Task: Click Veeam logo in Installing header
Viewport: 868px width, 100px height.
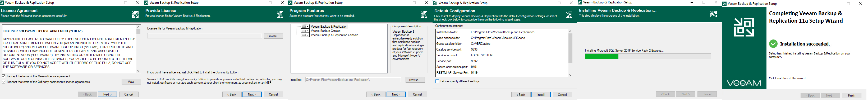Action: 713,14
